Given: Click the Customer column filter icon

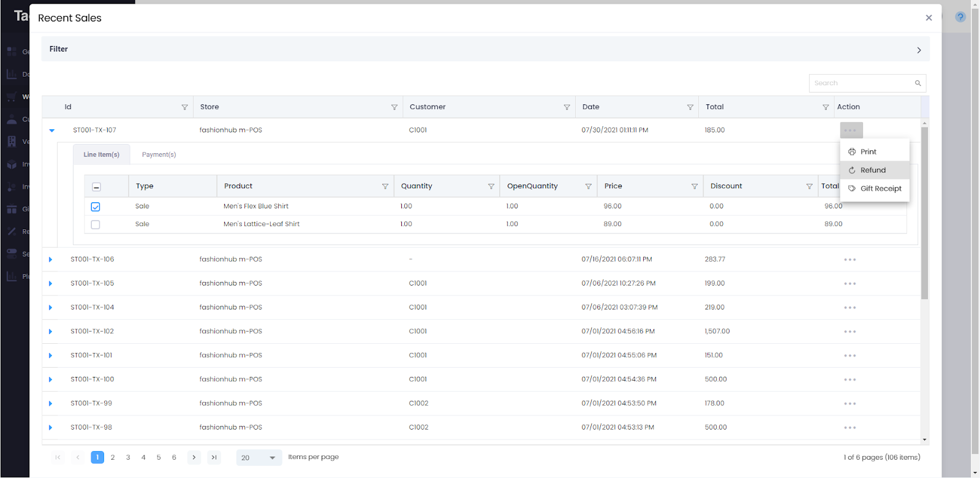Looking at the screenshot, I should (x=567, y=107).
